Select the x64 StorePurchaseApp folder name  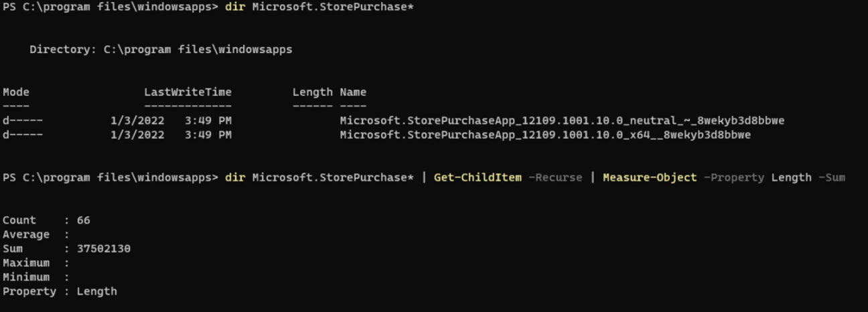pos(545,135)
